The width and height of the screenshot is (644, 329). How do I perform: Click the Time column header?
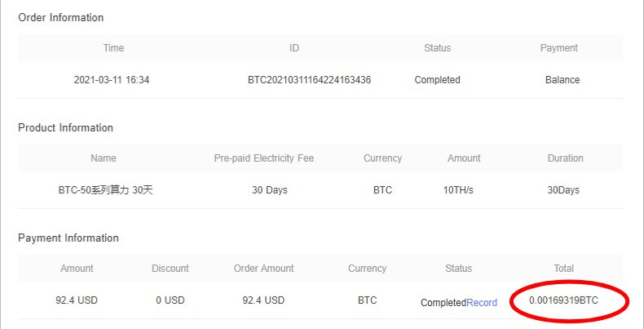click(x=113, y=48)
